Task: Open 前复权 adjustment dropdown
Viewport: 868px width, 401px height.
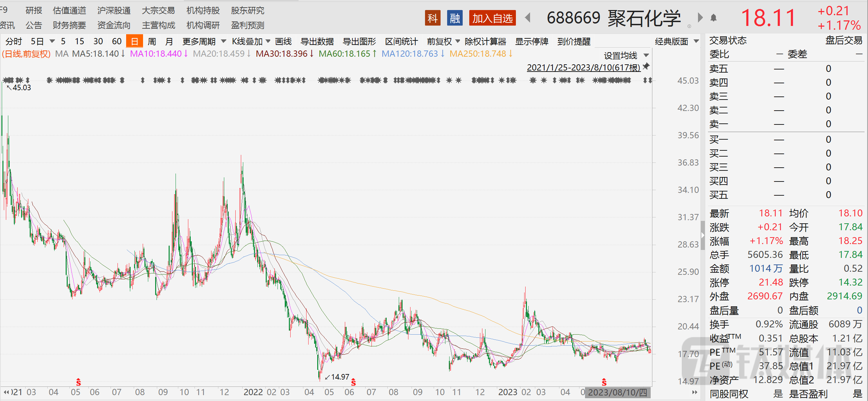Action: pos(443,41)
